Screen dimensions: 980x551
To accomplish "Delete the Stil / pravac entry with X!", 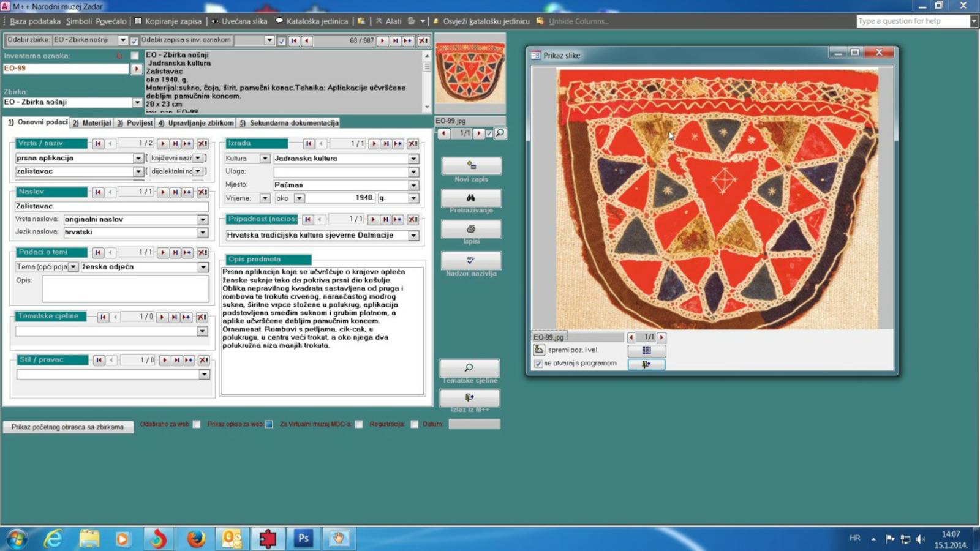I will click(203, 360).
